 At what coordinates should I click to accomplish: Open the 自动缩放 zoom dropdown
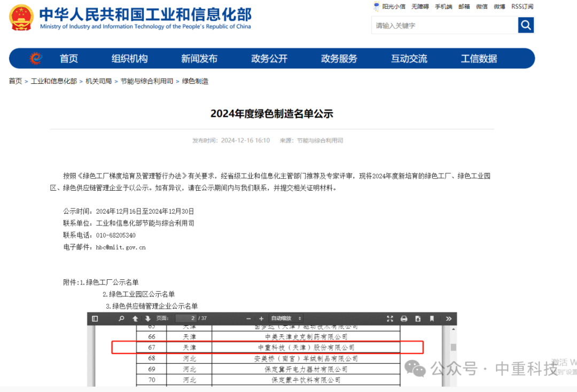286,318
